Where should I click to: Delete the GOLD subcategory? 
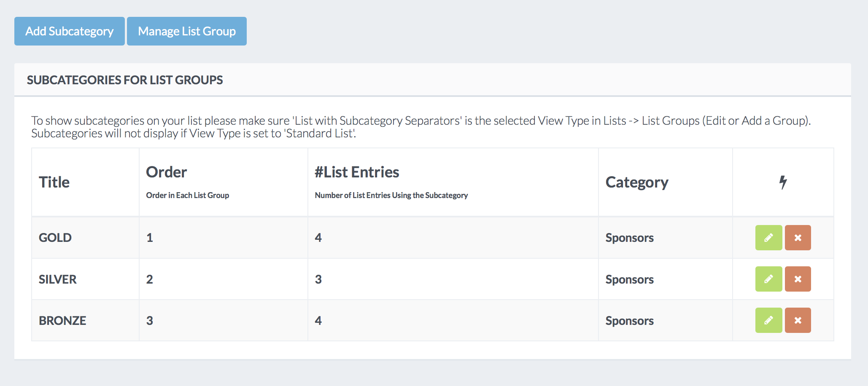(798, 238)
